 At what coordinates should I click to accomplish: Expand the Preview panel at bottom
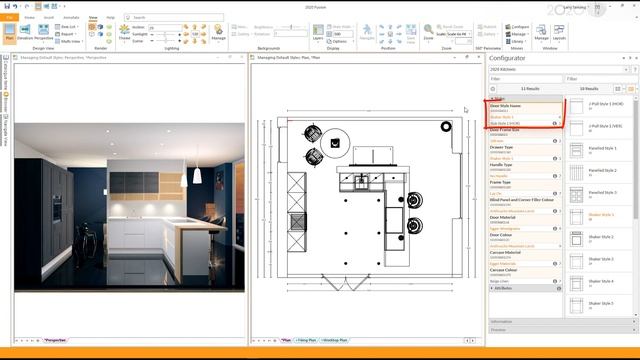(x=563, y=329)
